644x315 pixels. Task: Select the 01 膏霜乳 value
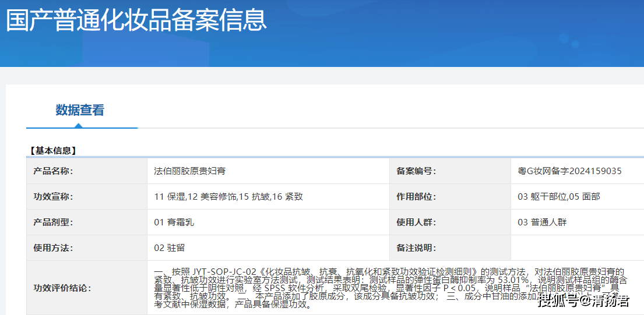(173, 222)
